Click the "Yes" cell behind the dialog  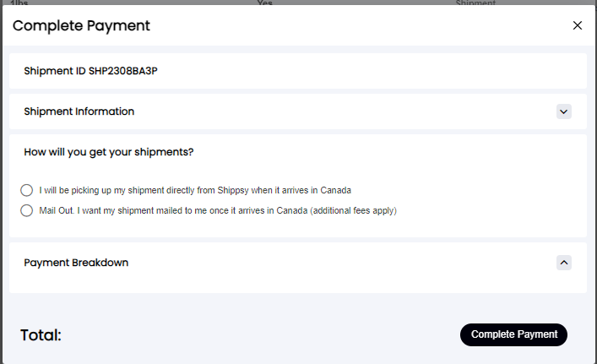(x=264, y=3)
